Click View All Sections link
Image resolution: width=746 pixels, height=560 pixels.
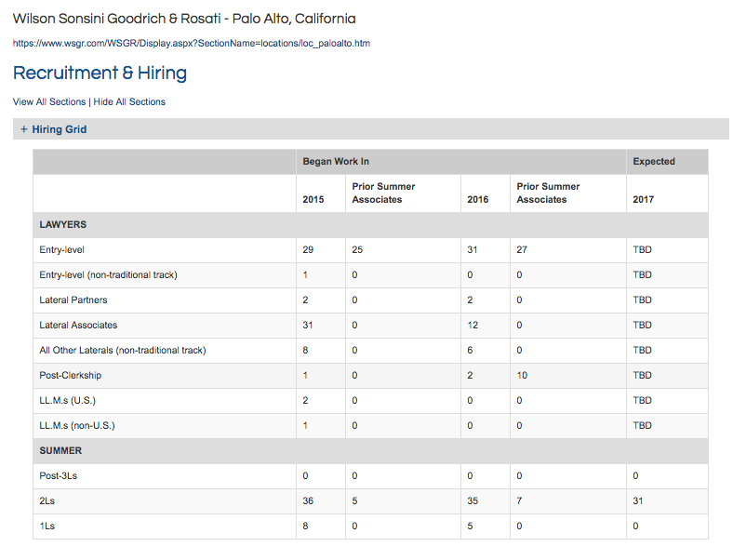pos(49,101)
